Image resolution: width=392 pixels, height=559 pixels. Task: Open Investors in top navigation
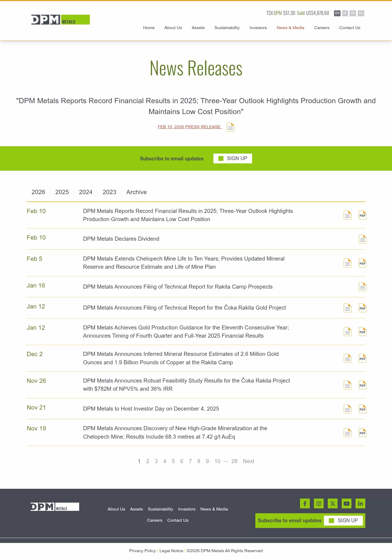pyautogui.click(x=258, y=28)
